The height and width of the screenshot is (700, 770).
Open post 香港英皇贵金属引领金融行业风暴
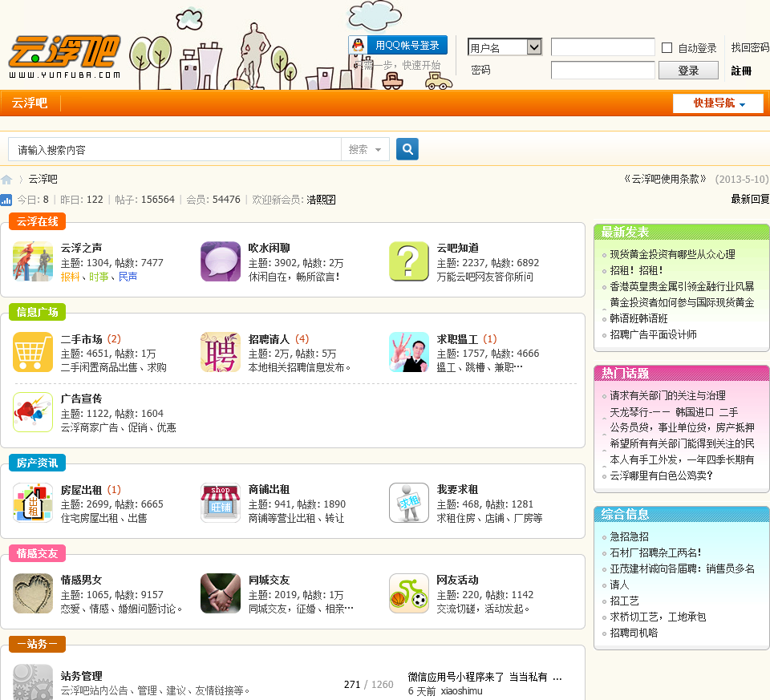682,287
